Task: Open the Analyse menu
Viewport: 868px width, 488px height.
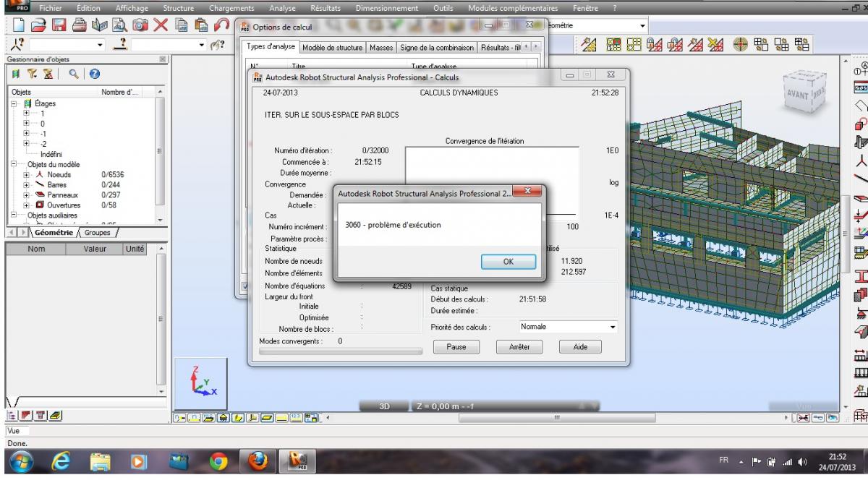Action: (x=282, y=8)
